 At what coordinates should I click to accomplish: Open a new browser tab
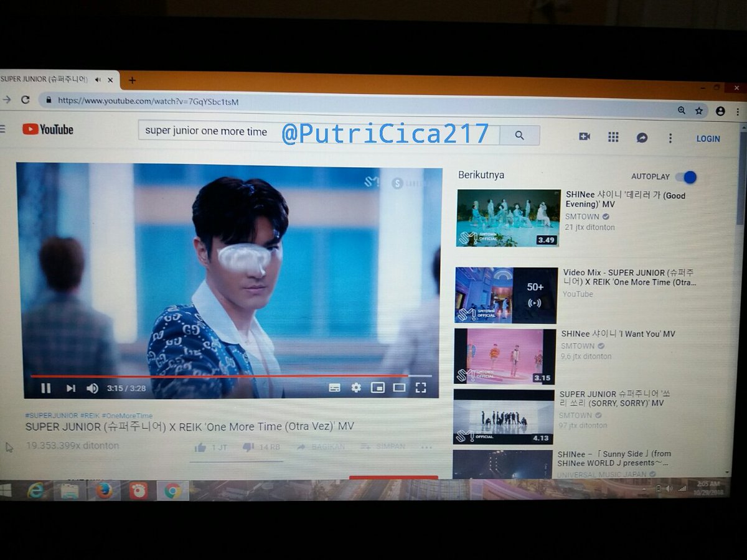(132, 80)
